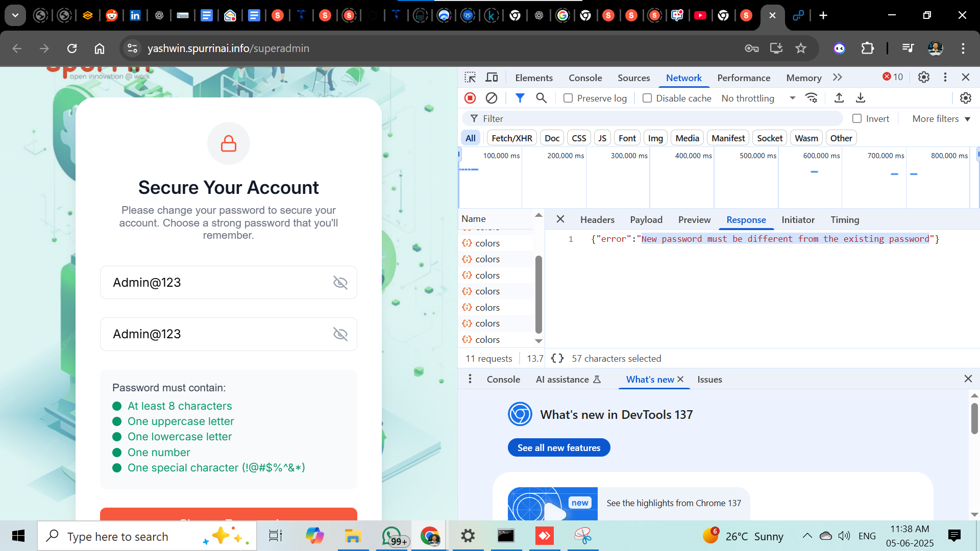
Task: Click the network timeline overview area
Action: [x=715, y=179]
